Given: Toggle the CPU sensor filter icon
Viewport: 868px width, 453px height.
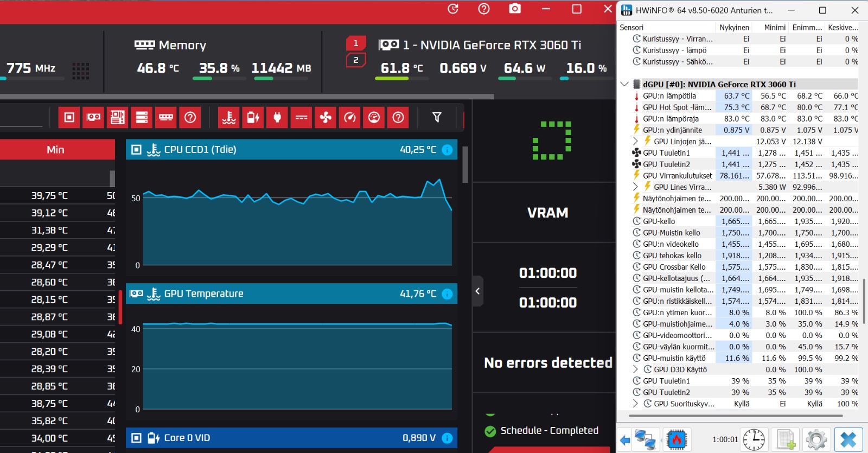Looking at the screenshot, I should pos(69,117).
